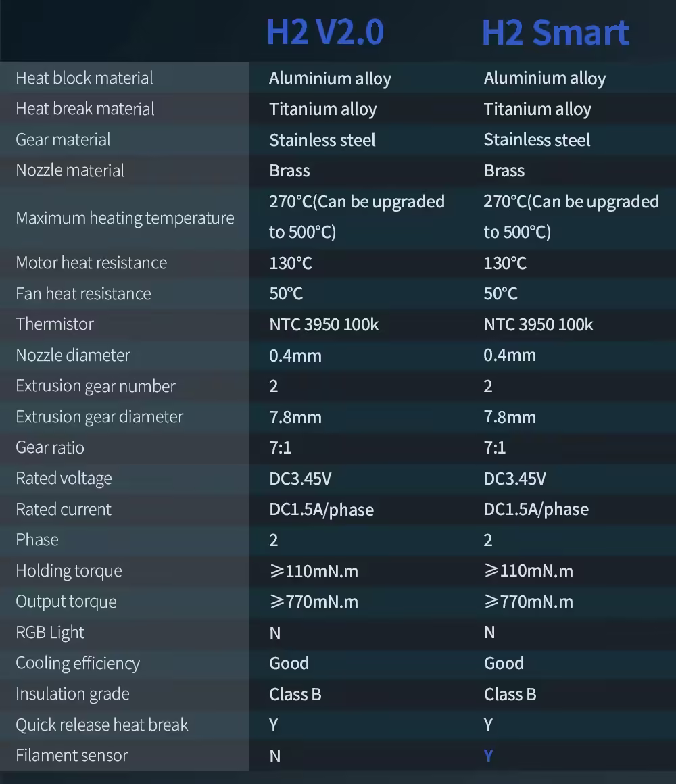Viewport: 676px width, 784px height.
Task: Click the Holding torque row label
Action: 69,571
